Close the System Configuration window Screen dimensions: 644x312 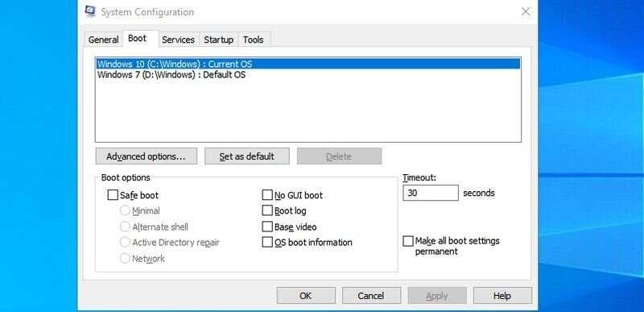pyautogui.click(x=526, y=12)
